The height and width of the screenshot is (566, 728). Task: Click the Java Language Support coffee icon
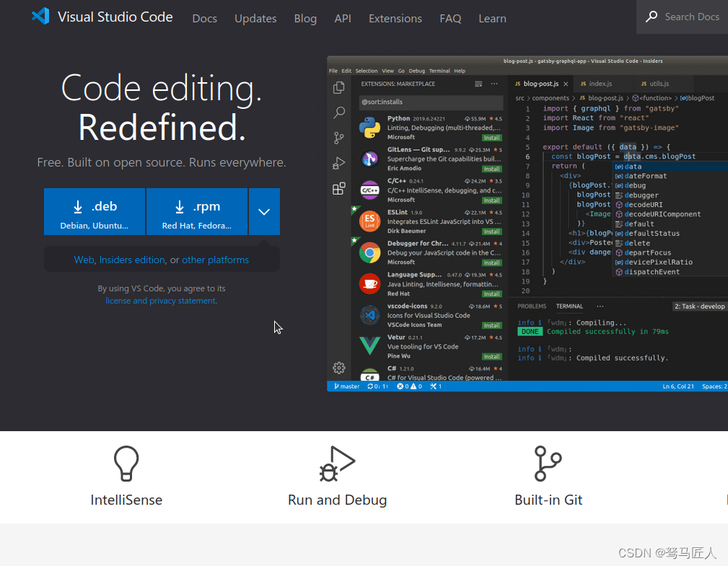pos(369,284)
